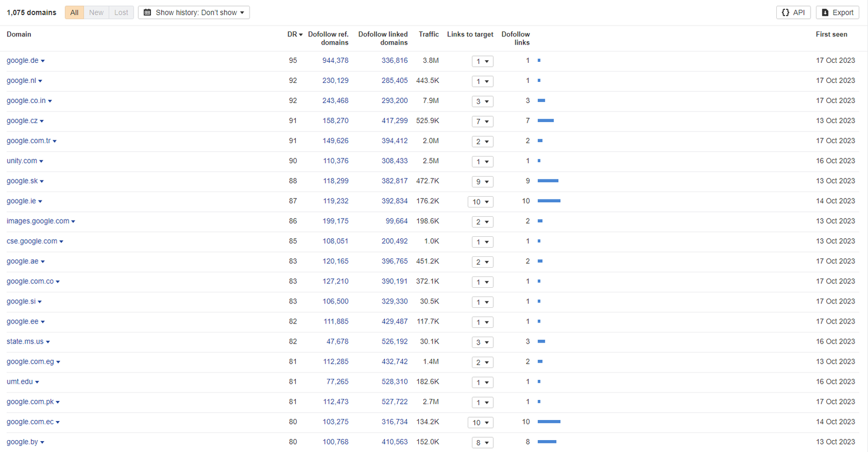Open links-to-target dropdown showing 10 for google.ie
Viewport: 868px width, 452px height.
click(480, 202)
